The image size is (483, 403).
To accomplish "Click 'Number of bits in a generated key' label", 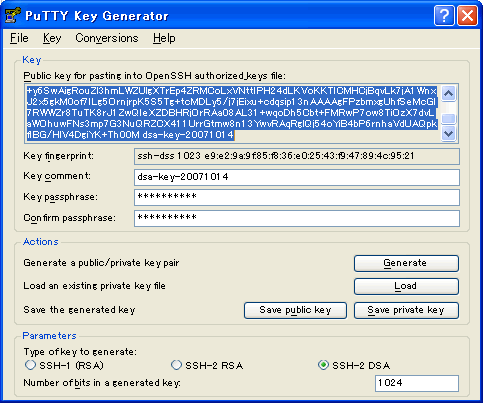I will click(102, 383).
